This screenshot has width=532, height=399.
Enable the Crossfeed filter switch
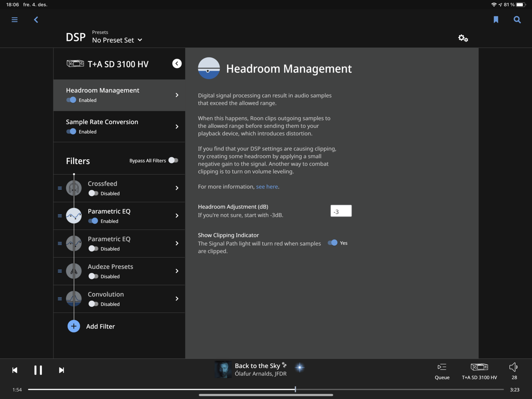coord(93,193)
